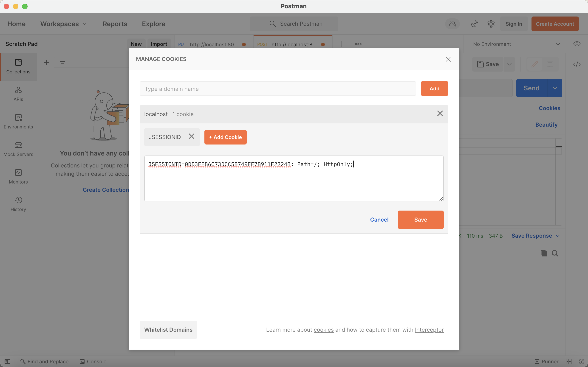The width and height of the screenshot is (588, 367).
Task: Open the Whitelist Domains button
Action: (x=168, y=330)
